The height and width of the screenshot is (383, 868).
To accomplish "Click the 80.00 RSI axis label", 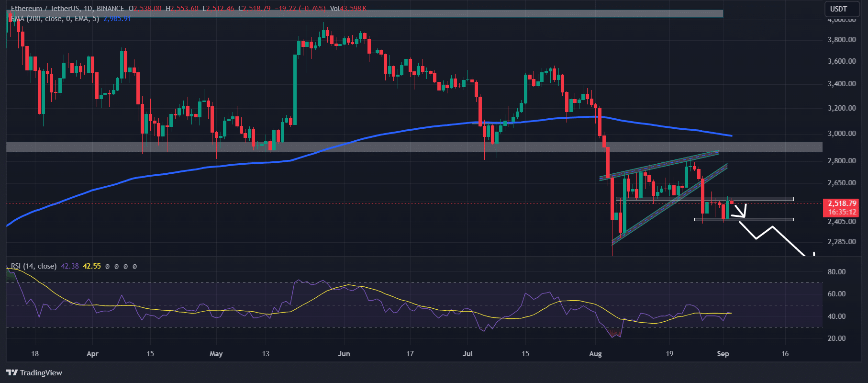I will 837,272.
